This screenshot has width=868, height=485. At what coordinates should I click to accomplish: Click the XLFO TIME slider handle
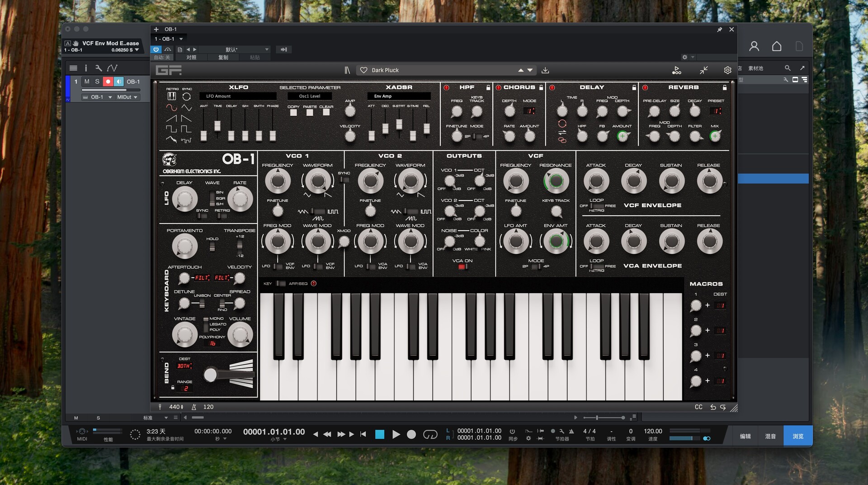(217, 126)
